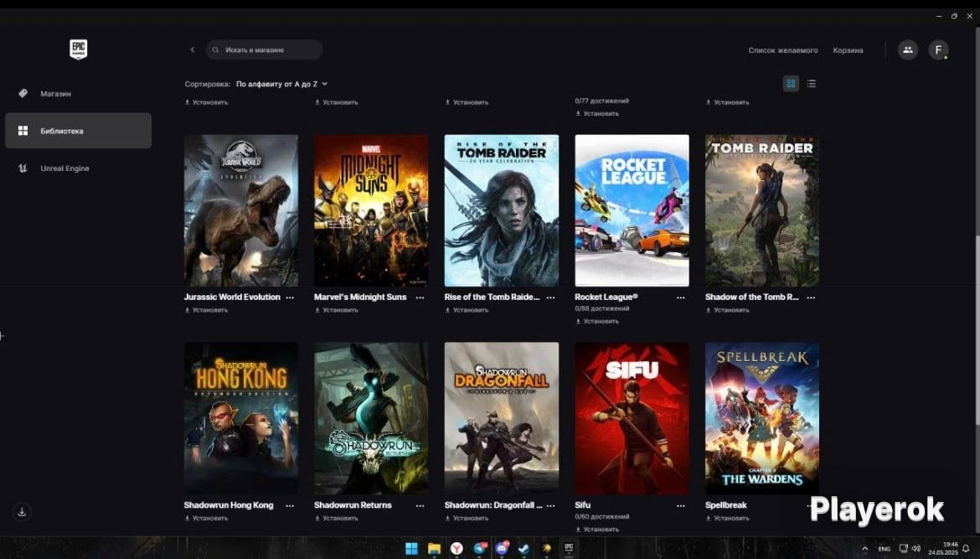Open options menu for Rise of the Tomb Raider
This screenshot has height=559, width=980.
pos(550,298)
